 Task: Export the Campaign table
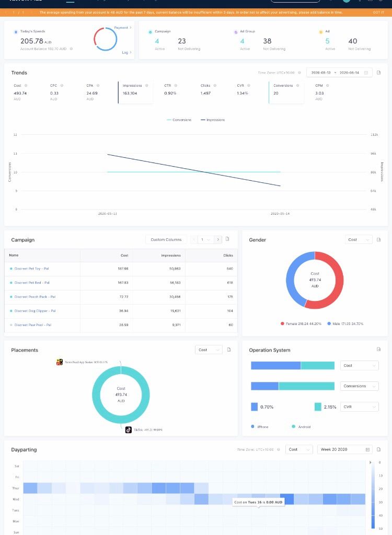(x=227, y=239)
